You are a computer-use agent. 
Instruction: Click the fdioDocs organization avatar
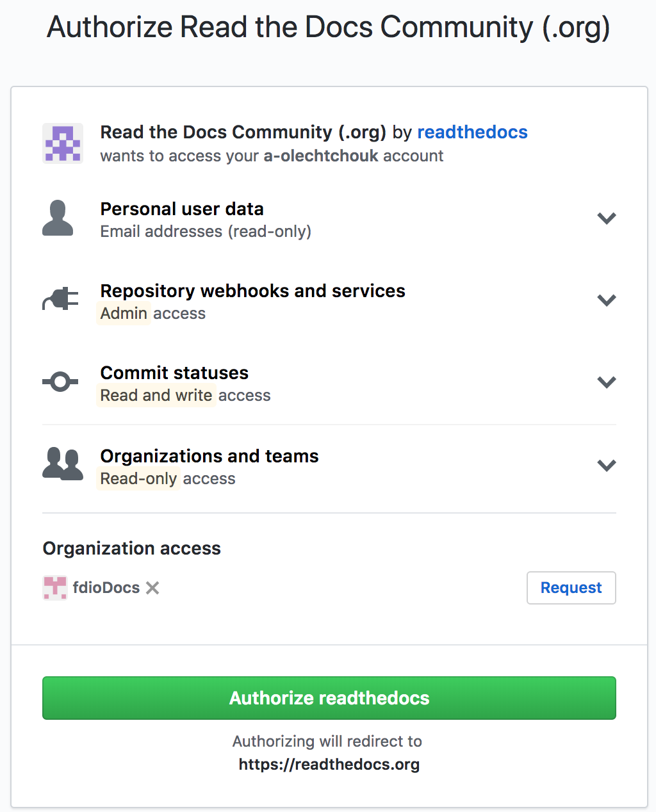[x=55, y=588]
